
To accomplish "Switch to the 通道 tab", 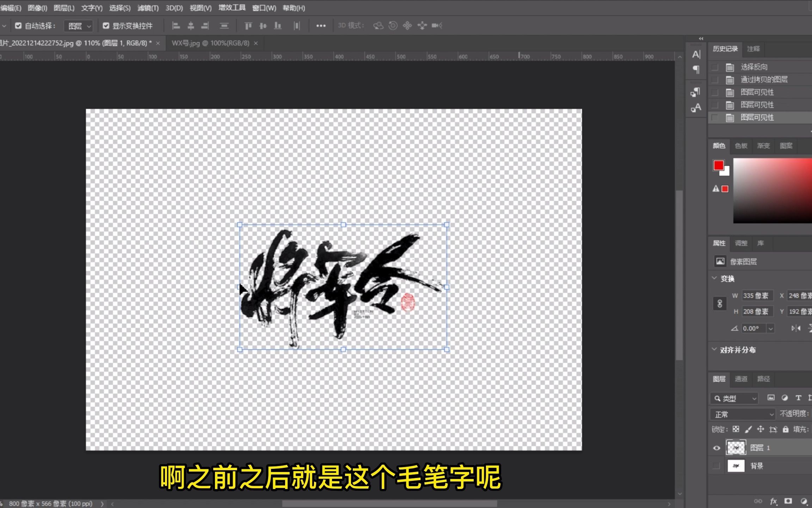I will click(x=741, y=379).
